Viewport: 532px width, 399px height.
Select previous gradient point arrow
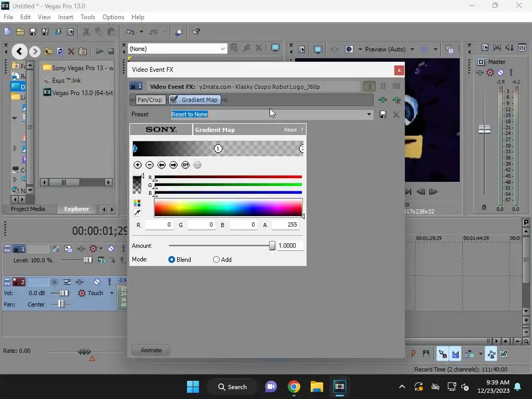pyautogui.click(x=162, y=165)
